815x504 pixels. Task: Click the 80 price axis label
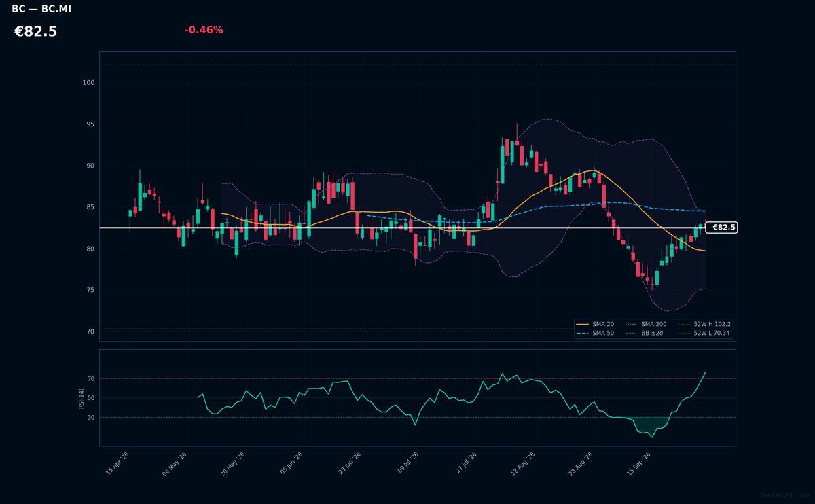(x=90, y=249)
